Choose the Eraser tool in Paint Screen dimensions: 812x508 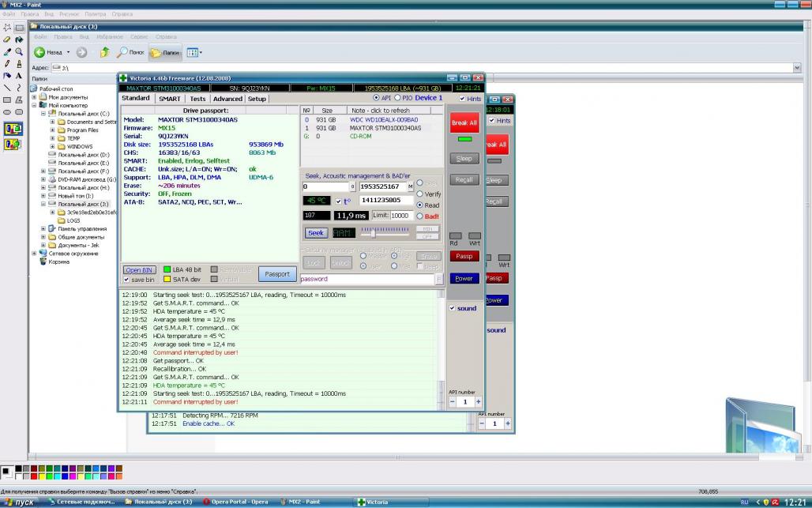click(7, 40)
